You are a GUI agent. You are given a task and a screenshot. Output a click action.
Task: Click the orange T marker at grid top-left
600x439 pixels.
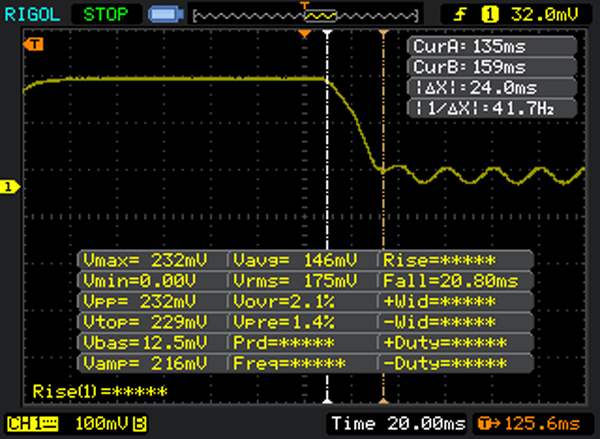[36, 44]
